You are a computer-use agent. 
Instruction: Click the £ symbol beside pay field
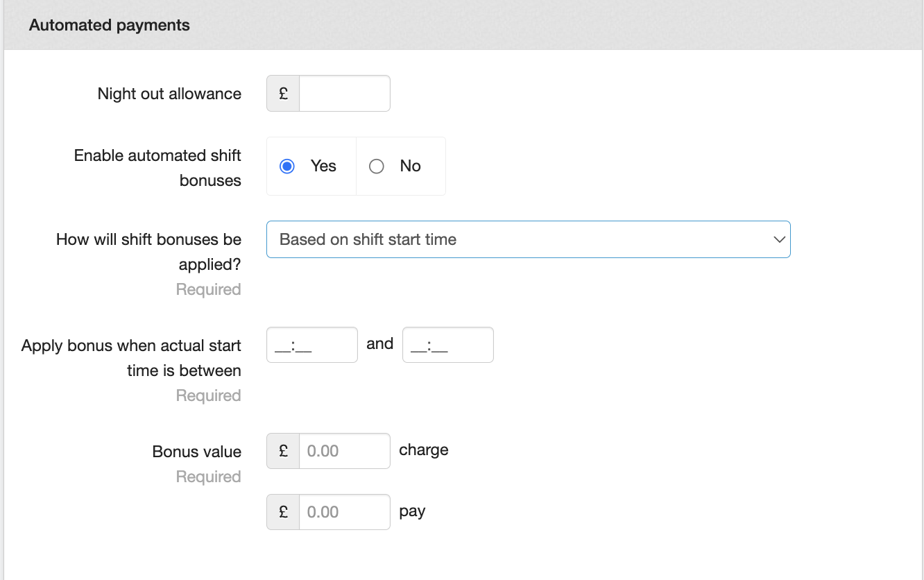tap(283, 512)
